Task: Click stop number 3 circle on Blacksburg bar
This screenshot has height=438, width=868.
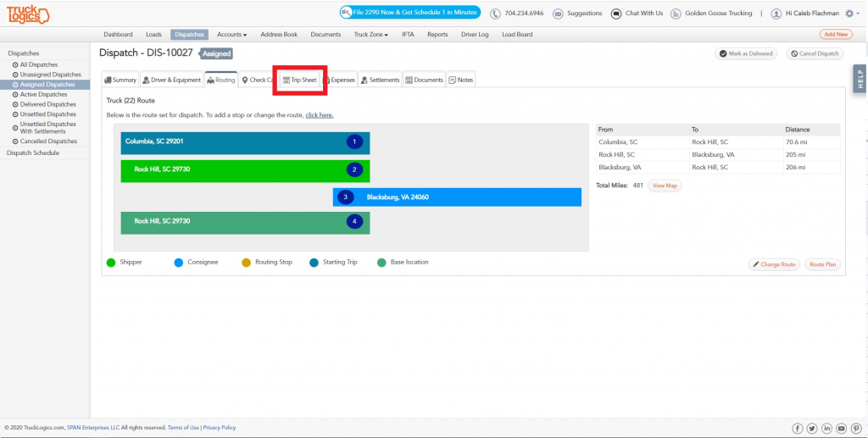Action: [x=346, y=197]
